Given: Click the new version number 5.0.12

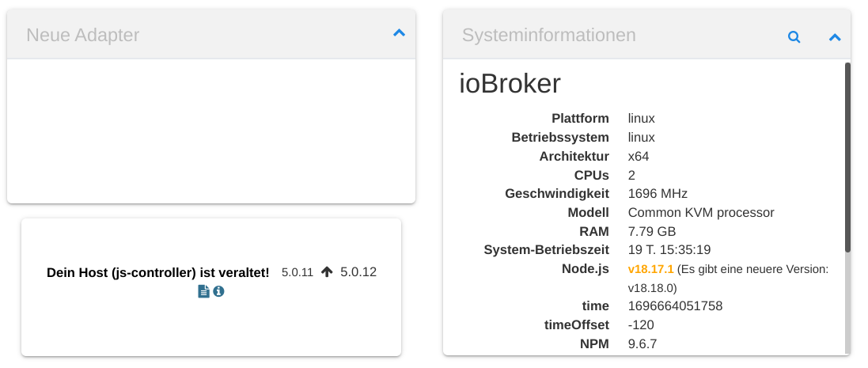Looking at the screenshot, I should click(358, 272).
